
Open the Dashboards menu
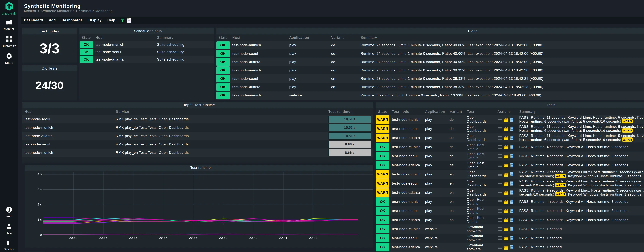[x=72, y=20]
